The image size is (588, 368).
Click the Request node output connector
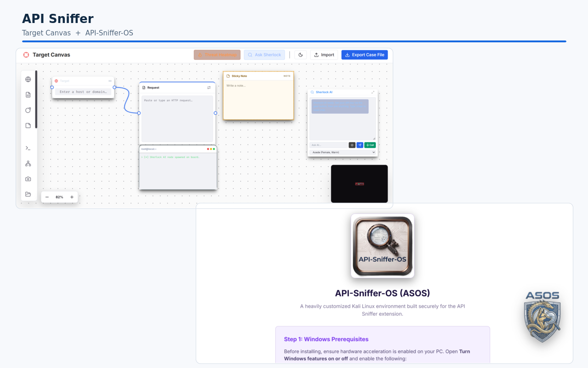[215, 113]
